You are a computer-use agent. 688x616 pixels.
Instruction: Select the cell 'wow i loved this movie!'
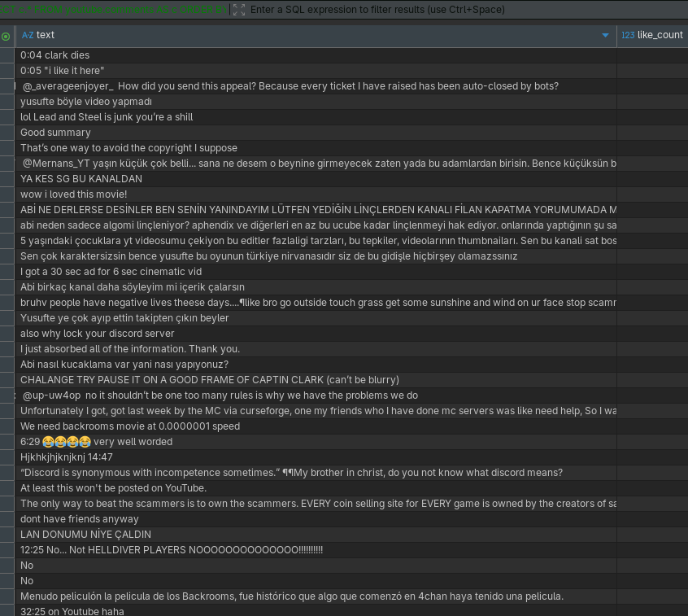click(316, 194)
